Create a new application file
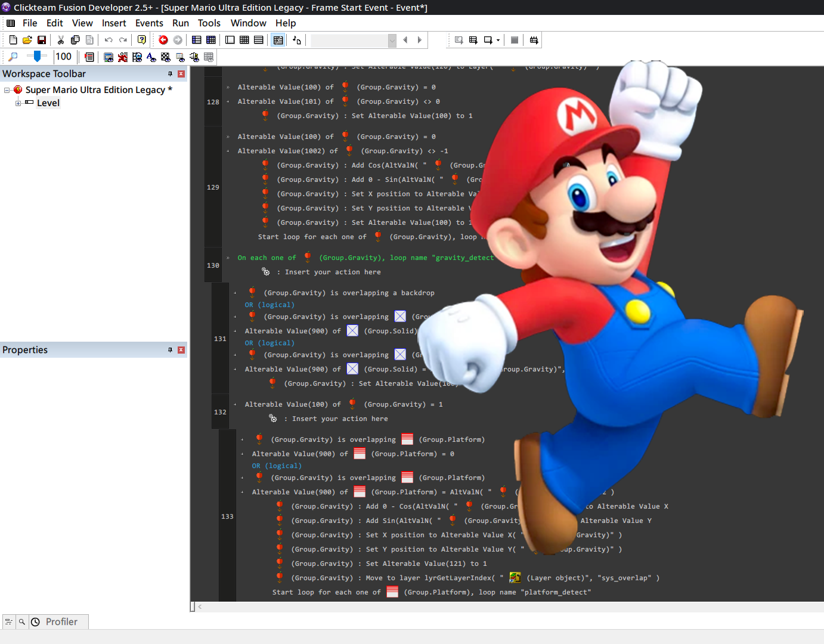The image size is (824, 644). 13,39
